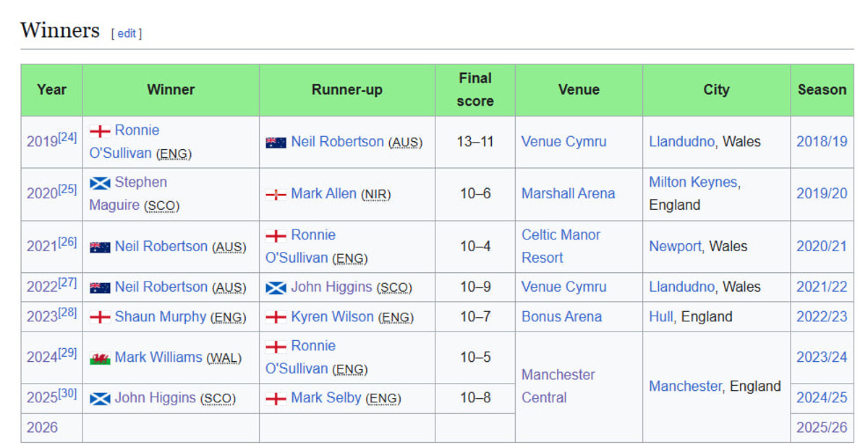
Task: Open the 2019 year link
Action: (x=42, y=142)
